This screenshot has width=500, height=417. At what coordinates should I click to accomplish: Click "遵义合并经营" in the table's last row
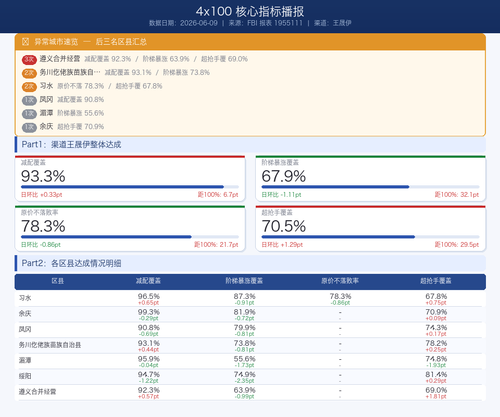tap(37, 392)
